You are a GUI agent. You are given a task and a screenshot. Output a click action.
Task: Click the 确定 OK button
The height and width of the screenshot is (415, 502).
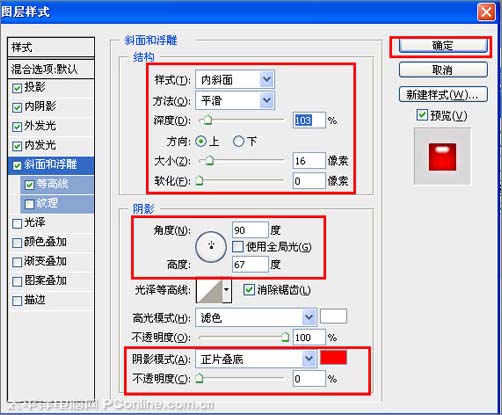pyautogui.click(x=443, y=45)
